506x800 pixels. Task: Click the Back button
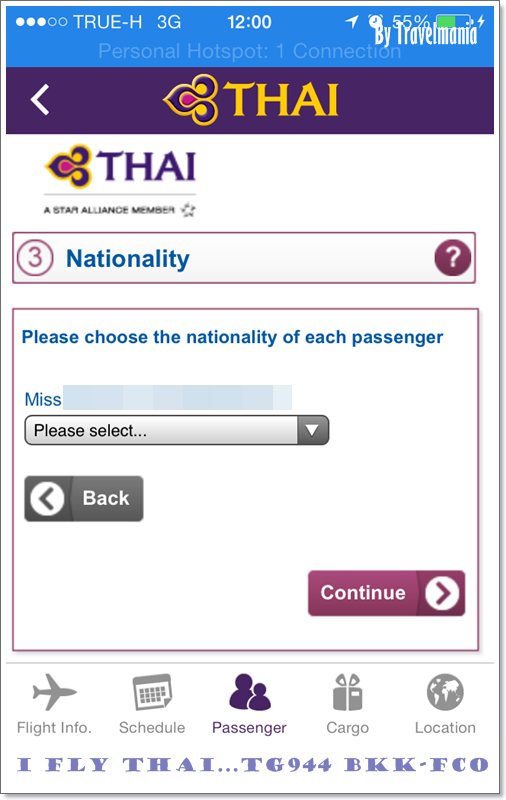(x=84, y=498)
